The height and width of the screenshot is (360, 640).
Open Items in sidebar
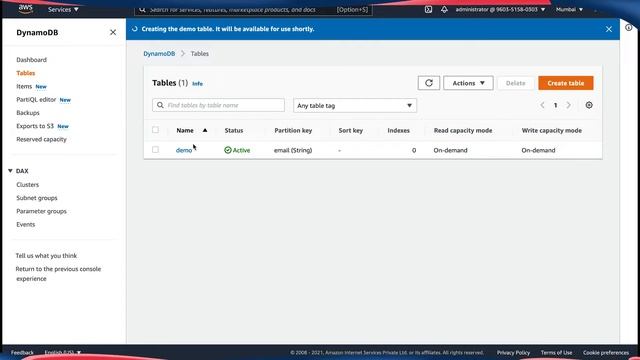(24, 86)
